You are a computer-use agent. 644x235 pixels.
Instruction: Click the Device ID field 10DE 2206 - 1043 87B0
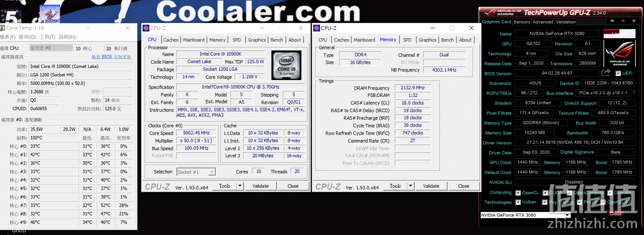pyautogui.click(x=608, y=83)
